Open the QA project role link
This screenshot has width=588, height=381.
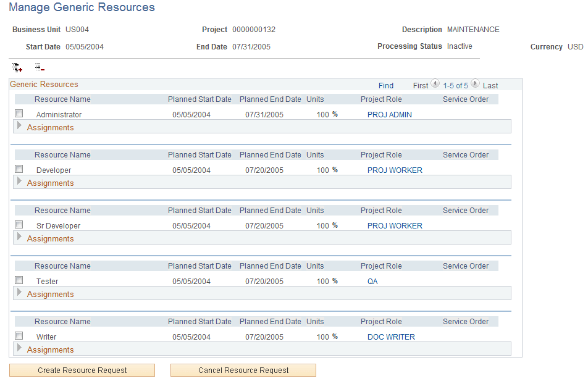pyautogui.click(x=372, y=281)
